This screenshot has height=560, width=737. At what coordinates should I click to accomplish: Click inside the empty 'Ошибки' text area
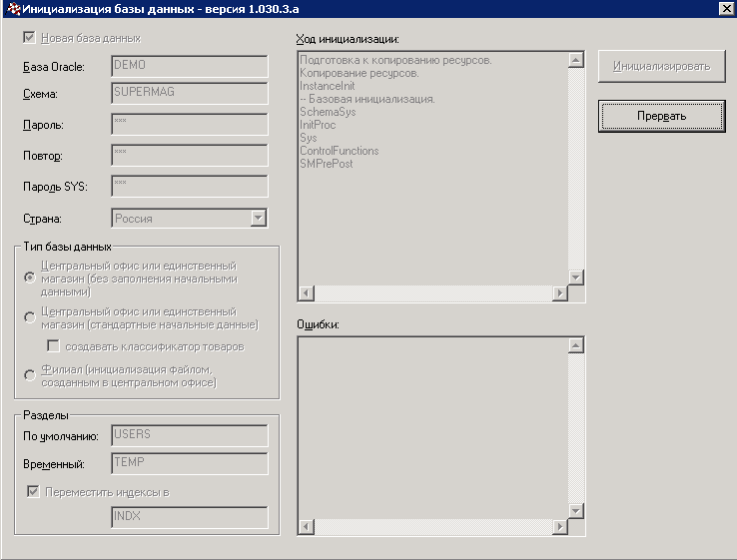tap(432, 428)
